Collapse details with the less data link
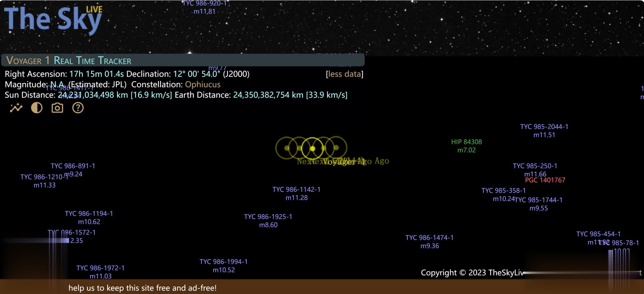 (x=344, y=74)
